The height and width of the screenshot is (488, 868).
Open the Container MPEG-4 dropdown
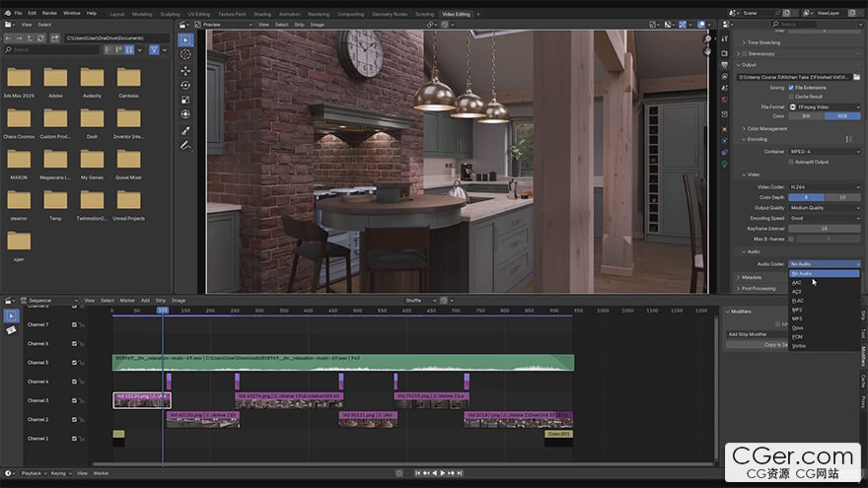coord(823,152)
